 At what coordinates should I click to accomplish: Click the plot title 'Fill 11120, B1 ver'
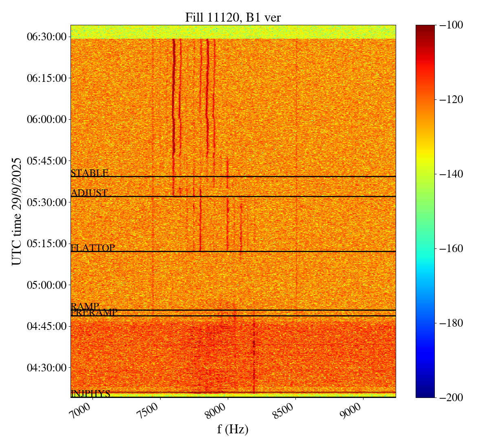click(x=233, y=17)
